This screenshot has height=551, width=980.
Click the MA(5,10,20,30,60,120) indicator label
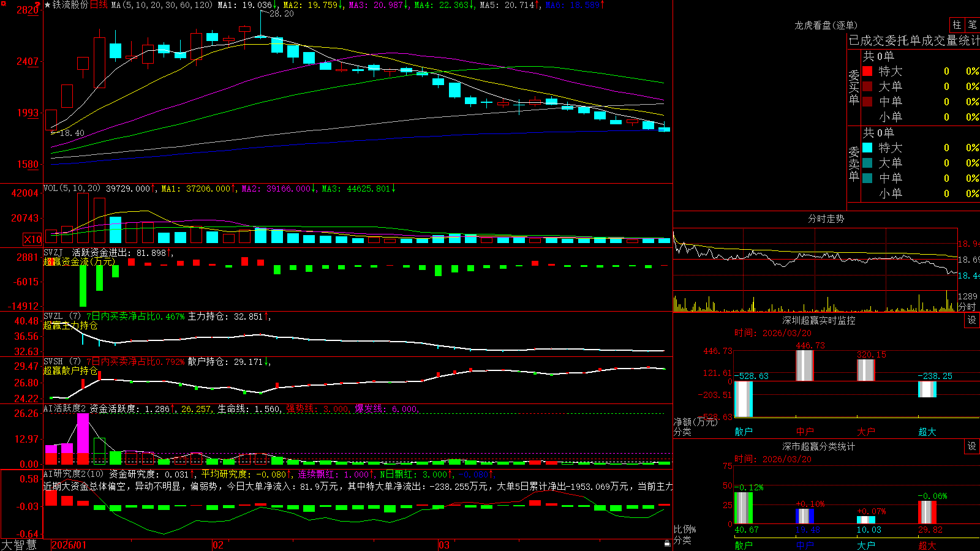(x=162, y=5)
